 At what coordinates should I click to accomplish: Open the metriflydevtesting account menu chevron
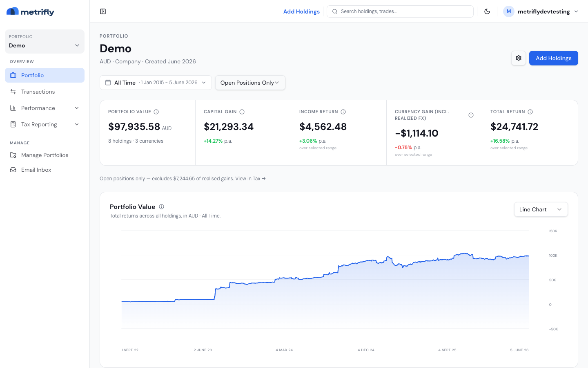click(x=576, y=11)
